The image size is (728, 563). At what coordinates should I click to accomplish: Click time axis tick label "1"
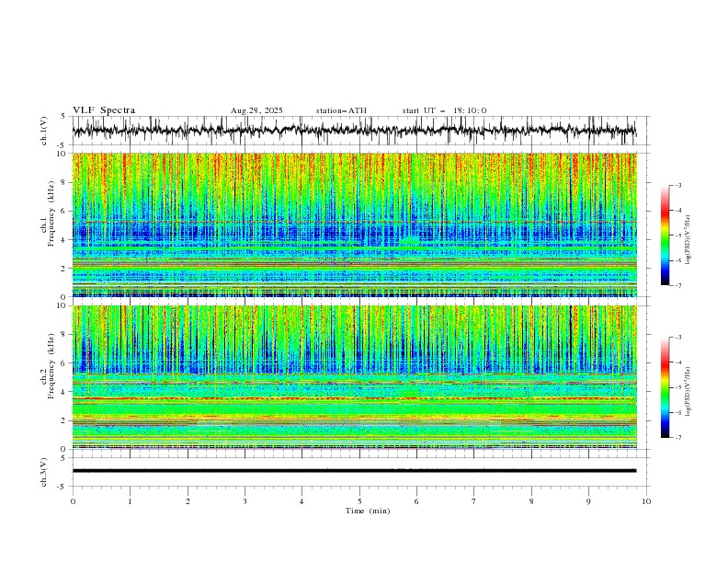[x=130, y=501]
